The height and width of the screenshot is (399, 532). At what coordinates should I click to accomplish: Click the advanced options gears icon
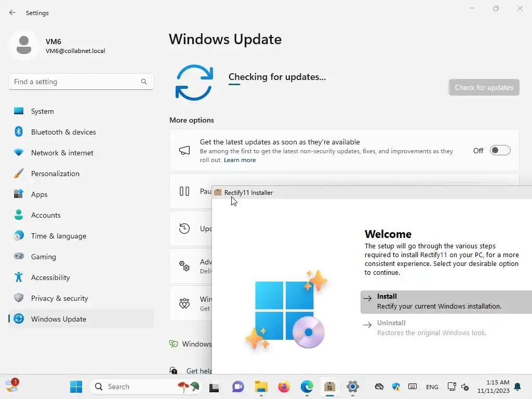(184, 266)
